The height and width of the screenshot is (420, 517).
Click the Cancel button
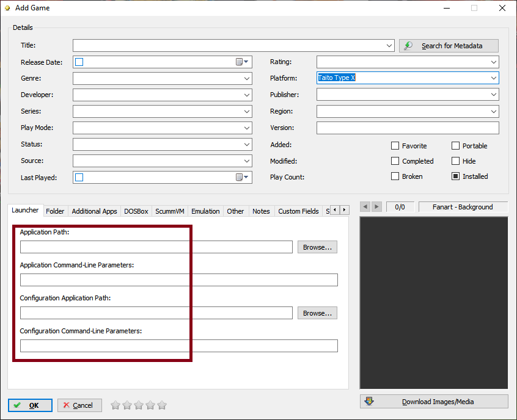pos(79,405)
